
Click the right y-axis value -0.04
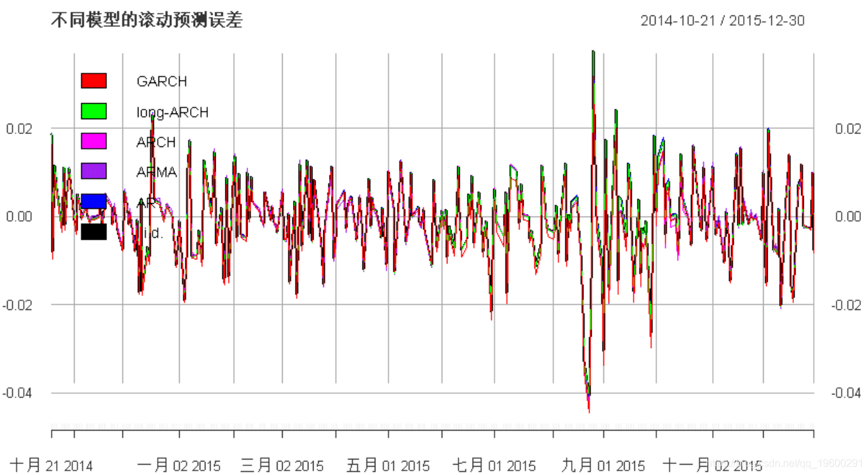click(x=847, y=393)
